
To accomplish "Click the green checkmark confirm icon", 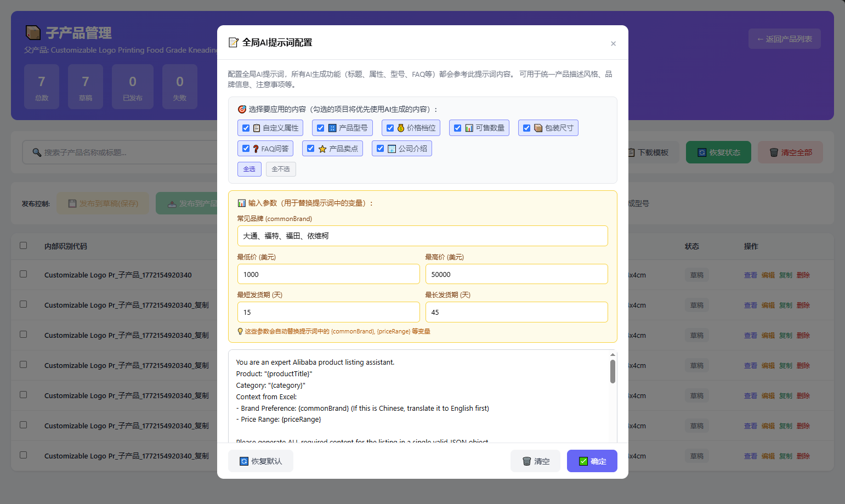I will coord(583,461).
